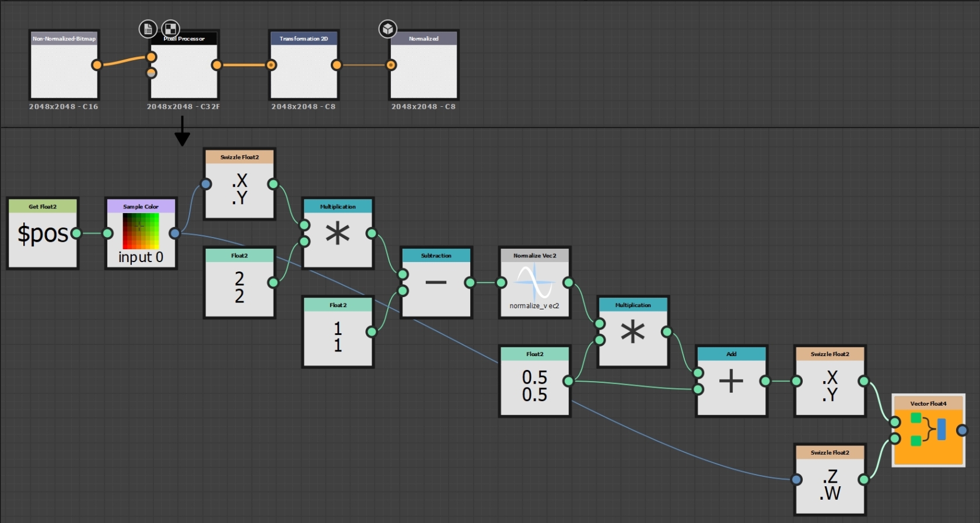Select the Swizzle Float2 .X .Y node above Float2 2 2
Screen dimensions: 980x523
(239, 184)
